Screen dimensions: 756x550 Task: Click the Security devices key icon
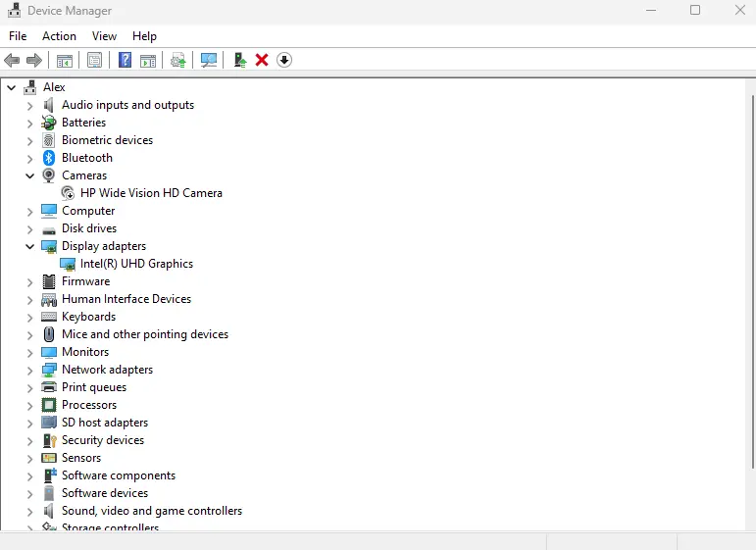[x=50, y=440]
